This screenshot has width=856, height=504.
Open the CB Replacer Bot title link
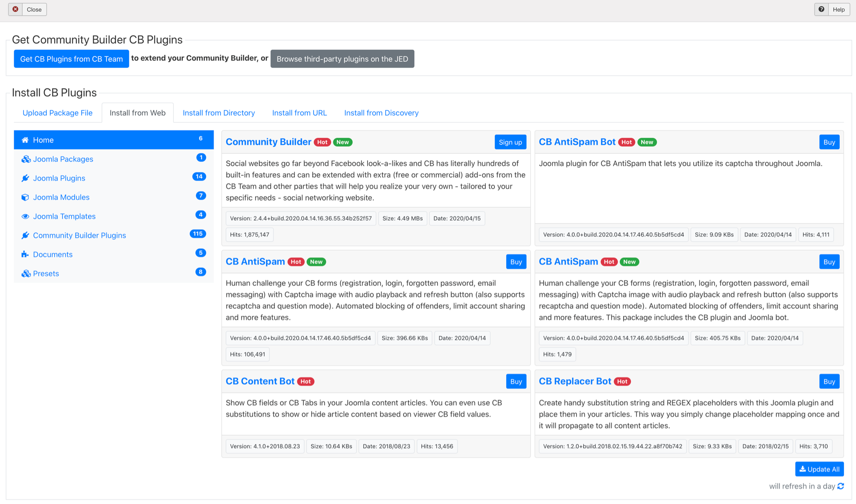click(575, 381)
